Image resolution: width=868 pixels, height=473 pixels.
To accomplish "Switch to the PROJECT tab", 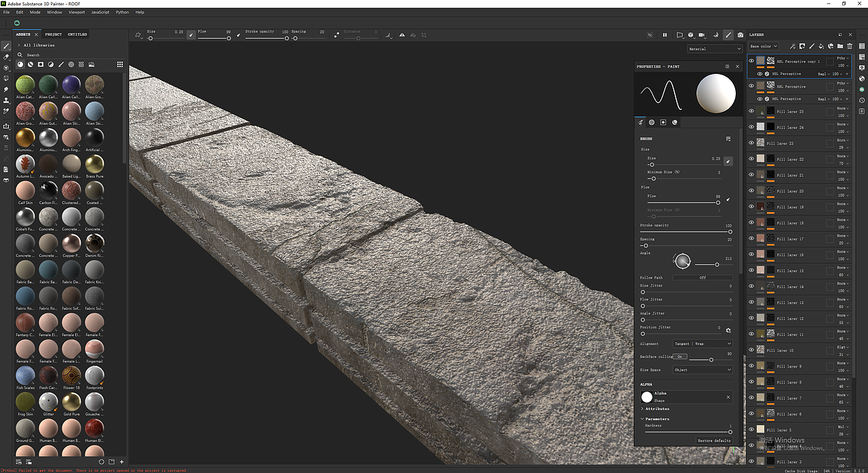I will pyautogui.click(x=54, y=34).
